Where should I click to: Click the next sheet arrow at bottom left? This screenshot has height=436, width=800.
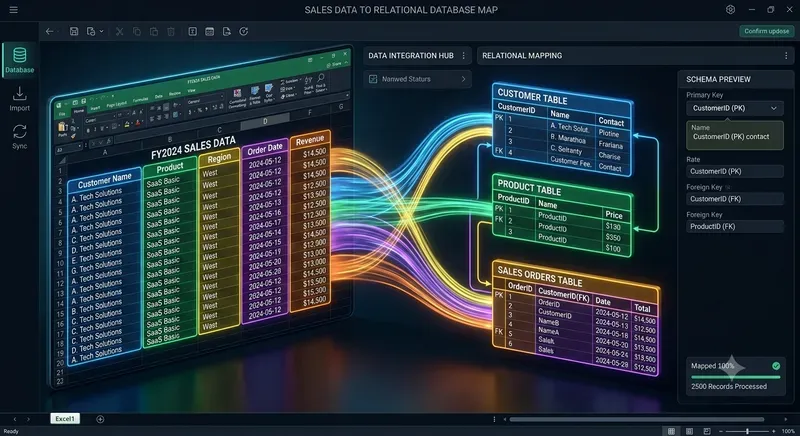coord(28,419)
